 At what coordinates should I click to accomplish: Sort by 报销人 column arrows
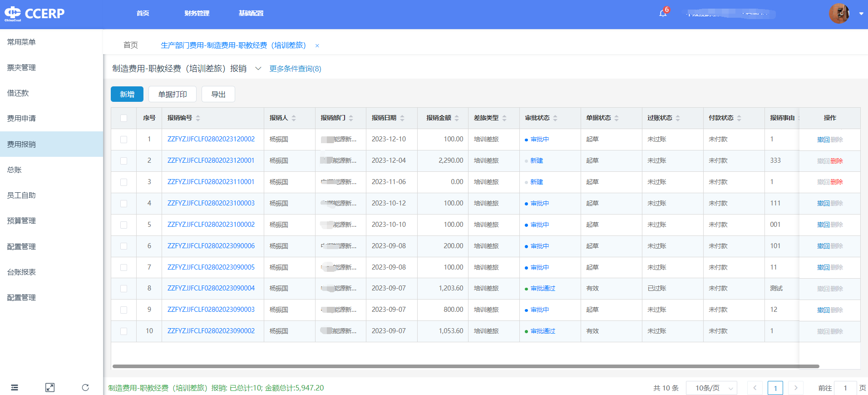pyautogui.click(x=294, y=118)
